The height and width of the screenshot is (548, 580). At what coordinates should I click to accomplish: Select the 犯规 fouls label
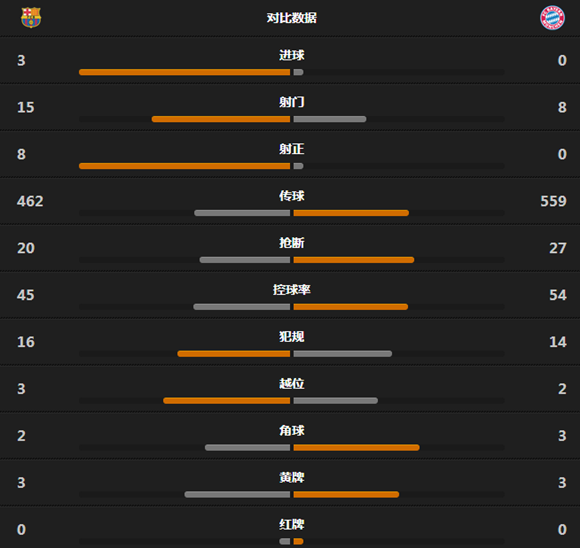point(291,337)
